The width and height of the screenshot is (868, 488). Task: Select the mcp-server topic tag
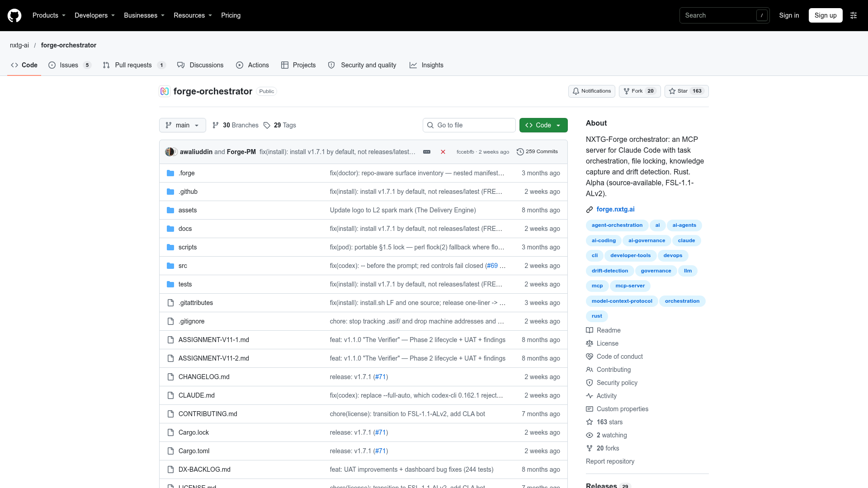(630, 286)
